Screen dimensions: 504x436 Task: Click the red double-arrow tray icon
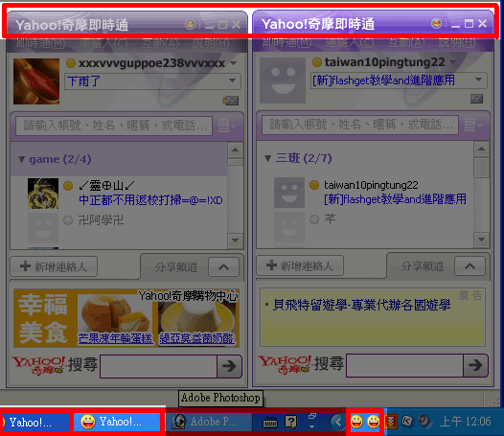click(x=391, y=422)
